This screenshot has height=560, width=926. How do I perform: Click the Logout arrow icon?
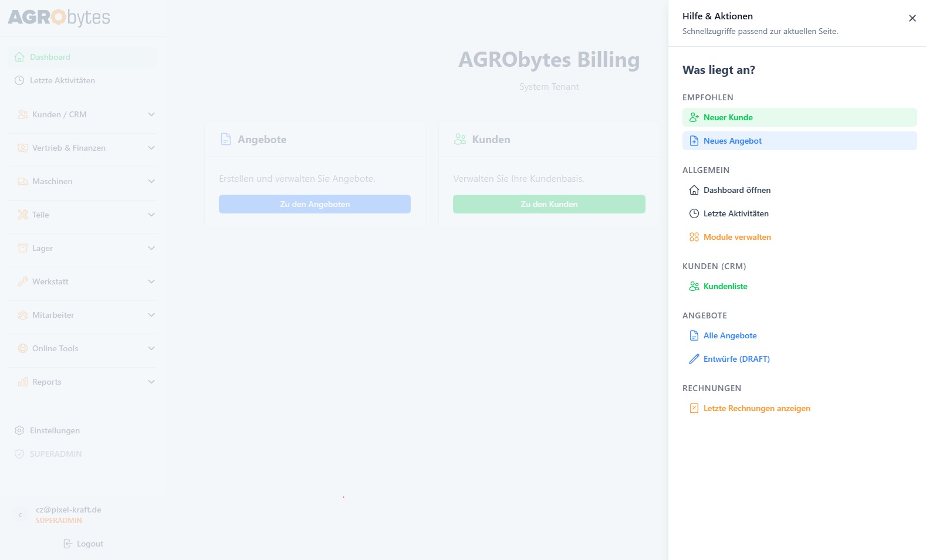coord(67,544)
